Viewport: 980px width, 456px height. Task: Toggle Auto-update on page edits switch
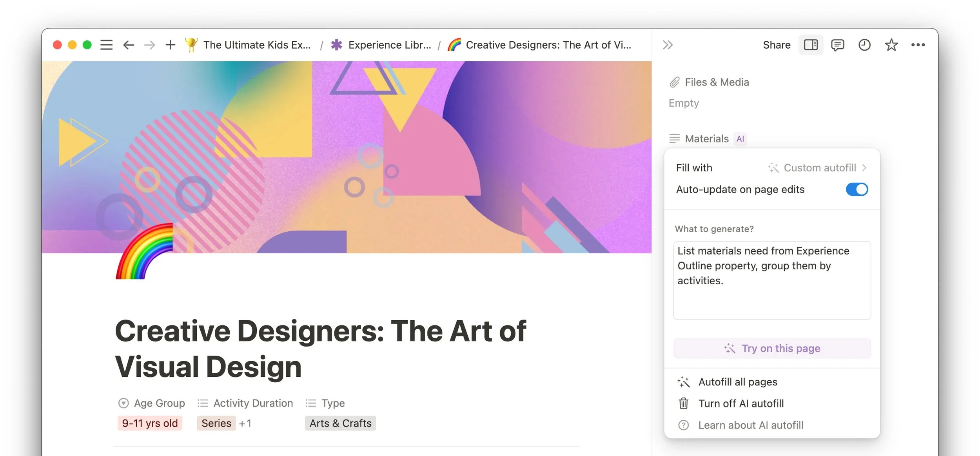[x=857, y=189]
